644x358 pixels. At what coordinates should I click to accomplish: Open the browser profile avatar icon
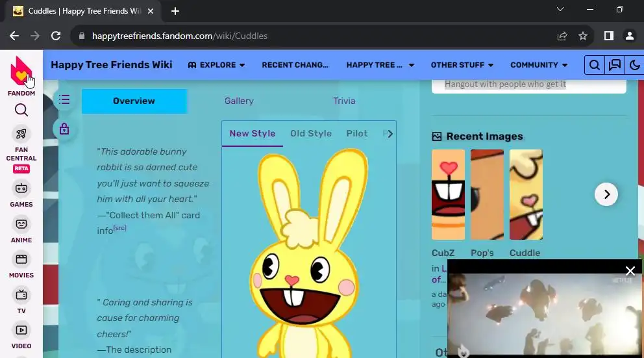(629, 36)
